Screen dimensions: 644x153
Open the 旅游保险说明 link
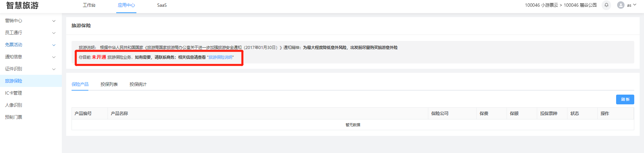220,57
